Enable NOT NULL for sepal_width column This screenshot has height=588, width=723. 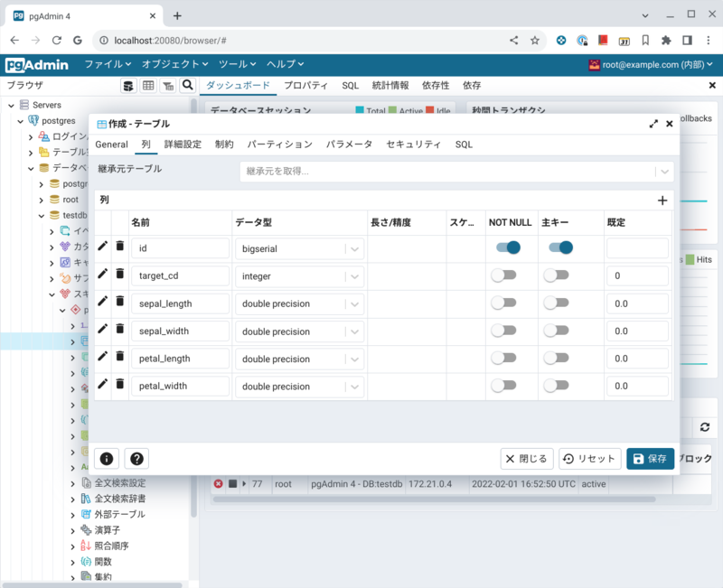point(503,331)
